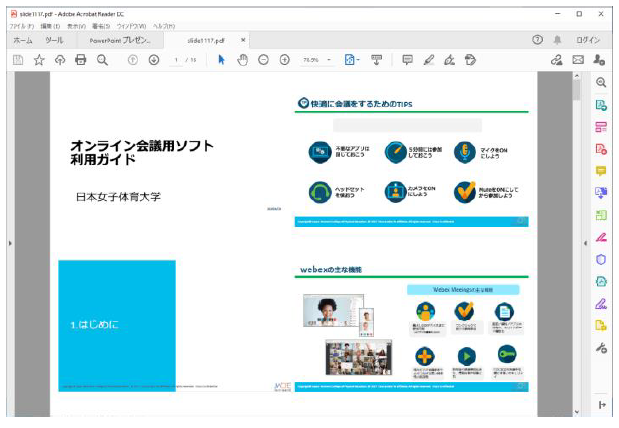Open the Protect shield icon in right pane
The image size is (619, 428).
601,259
